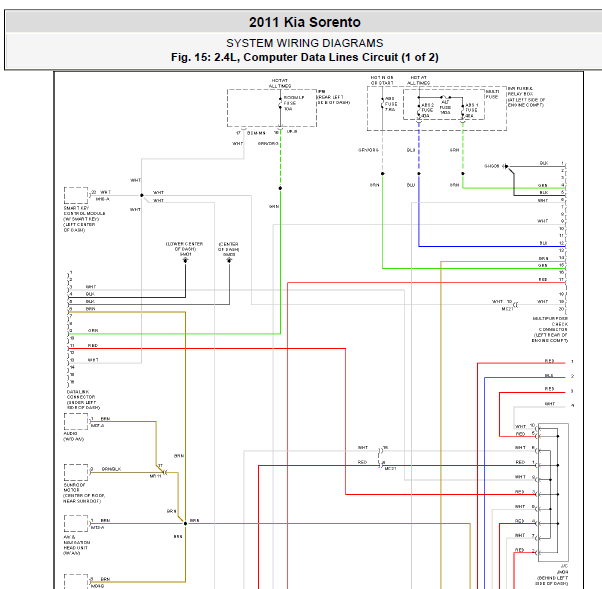Click the Room LP Fuse 10A label
Viewport: 602px width, 589px height.
(294, 103)
